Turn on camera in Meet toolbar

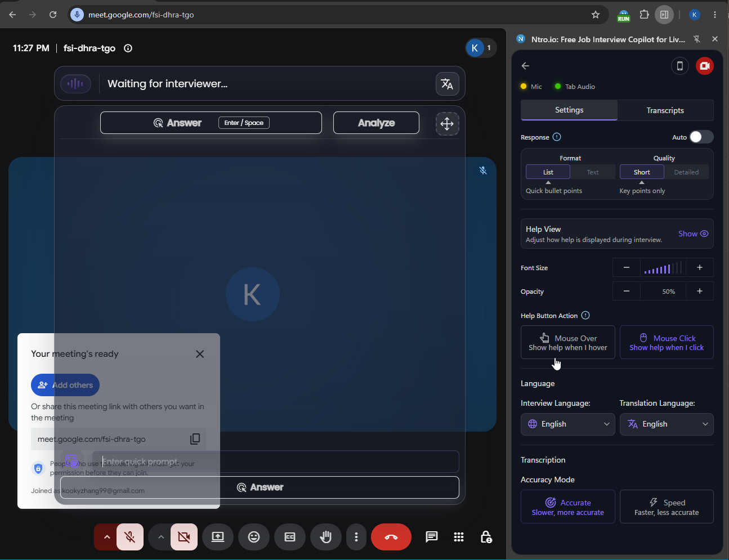184,537
